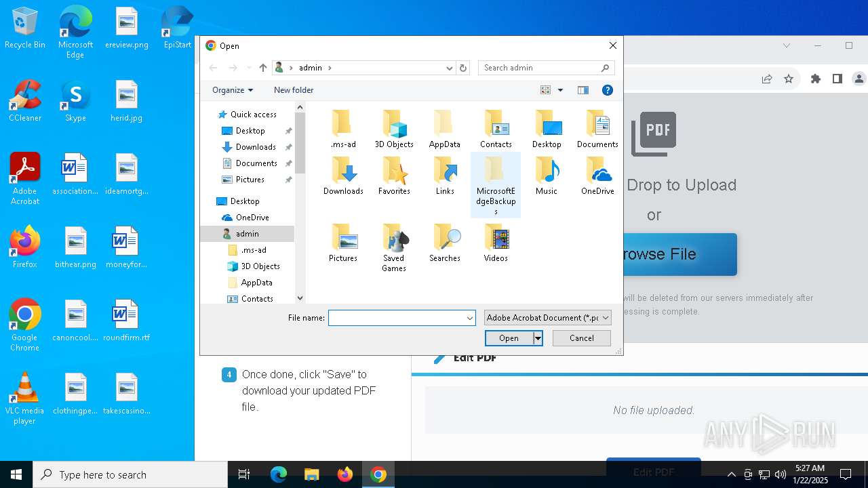Select Quick access in navigation pane

click(253, 115)
